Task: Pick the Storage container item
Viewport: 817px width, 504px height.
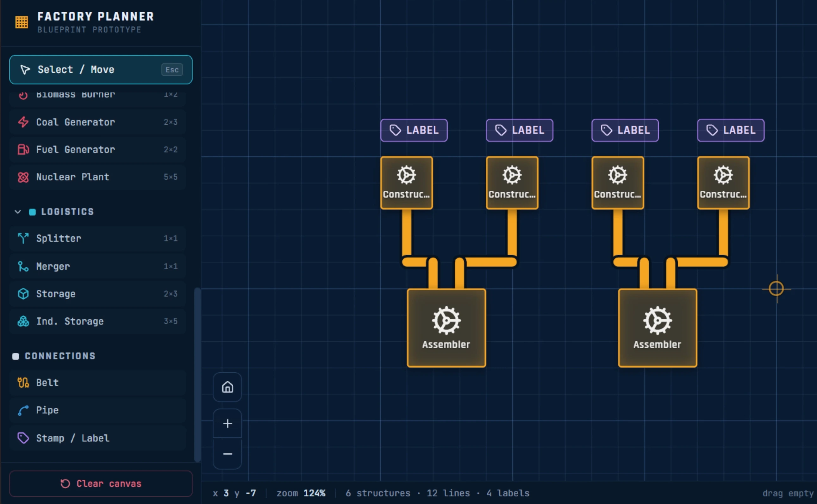Action: tap(98, 294)
